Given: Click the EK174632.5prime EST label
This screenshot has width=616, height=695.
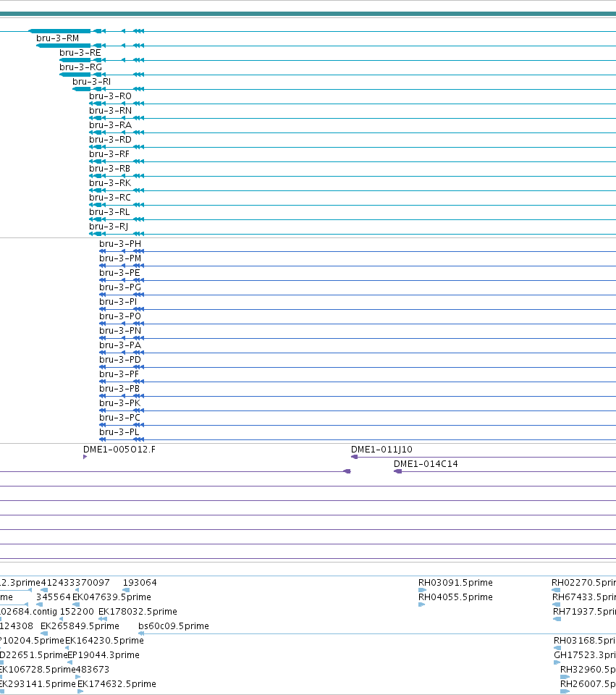Looking at the screenshot, I should point(117,684).
